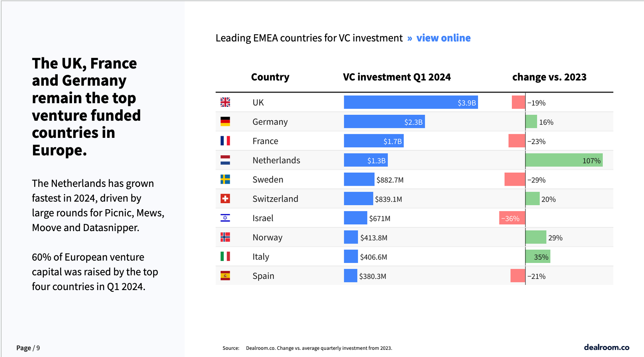Click the UK flag icon
The height and width of the screenshot is (357, 644).
coord(225,102)
